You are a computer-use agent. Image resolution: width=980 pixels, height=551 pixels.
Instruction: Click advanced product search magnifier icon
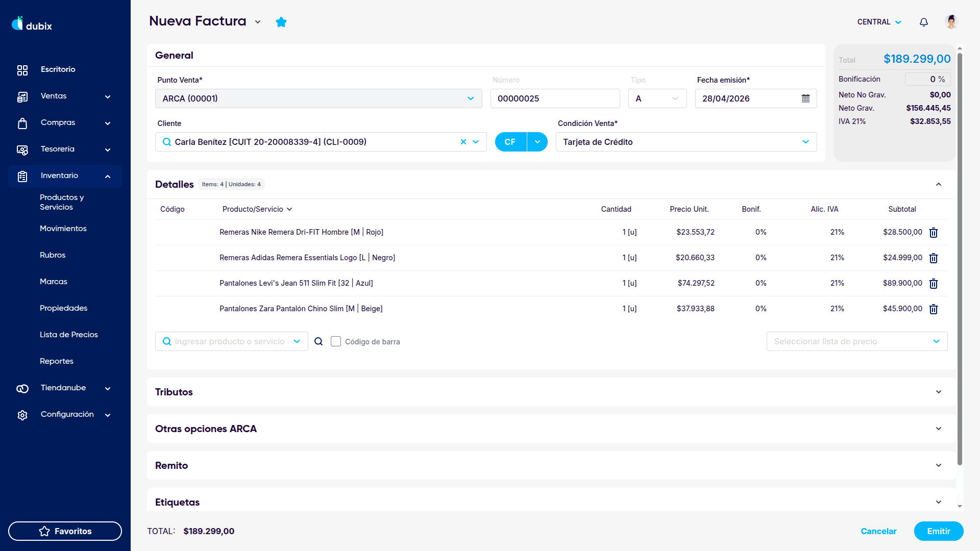(318, 341)
